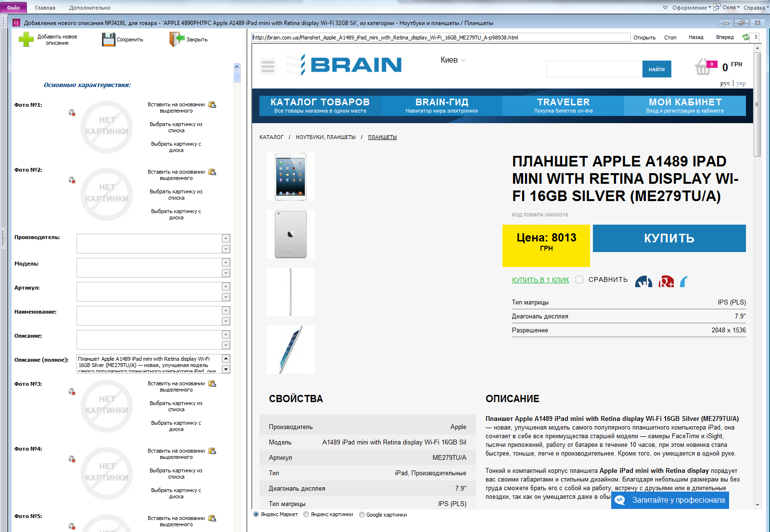This screenshot has height=532, width=770.
Task: Click the paste icon for Photo №3
Action: coord(212,383)
